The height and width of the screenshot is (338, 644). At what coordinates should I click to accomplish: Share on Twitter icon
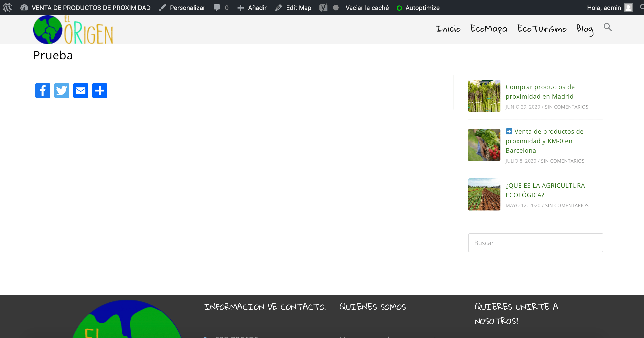click(x=61, y=91)
